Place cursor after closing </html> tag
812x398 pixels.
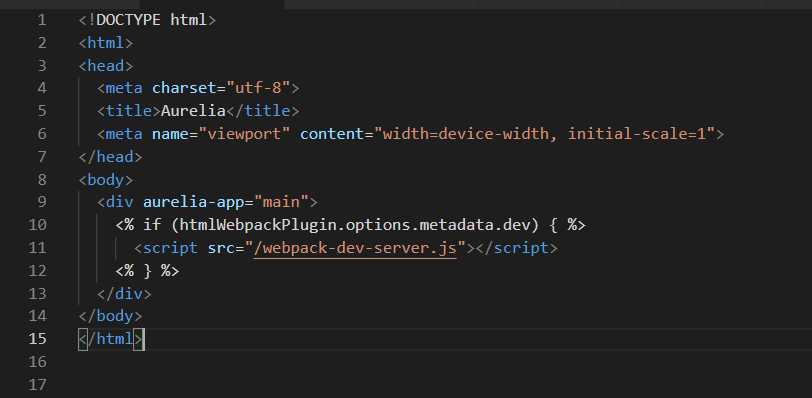pos(144,338)
